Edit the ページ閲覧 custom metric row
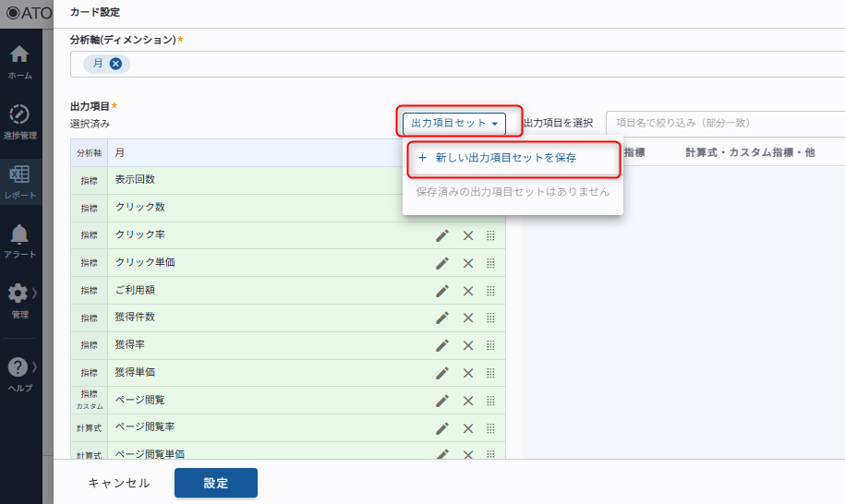 coord(442,401)
